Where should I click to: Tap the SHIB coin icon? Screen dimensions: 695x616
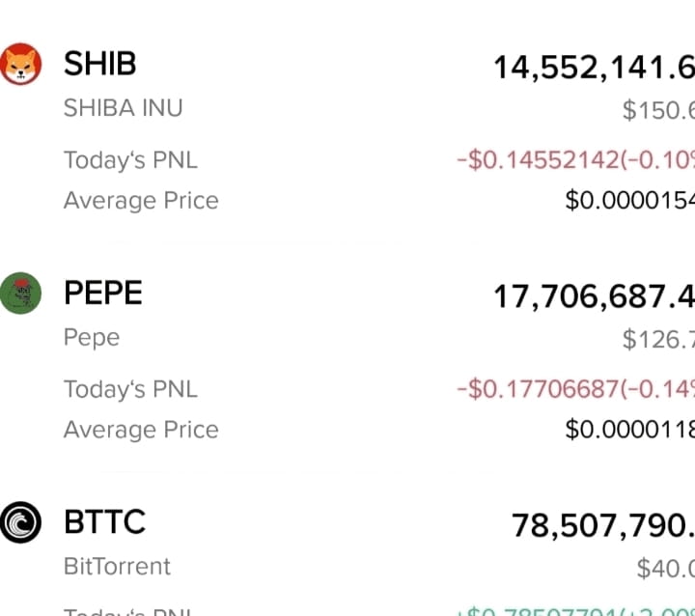tap(21, 64)
